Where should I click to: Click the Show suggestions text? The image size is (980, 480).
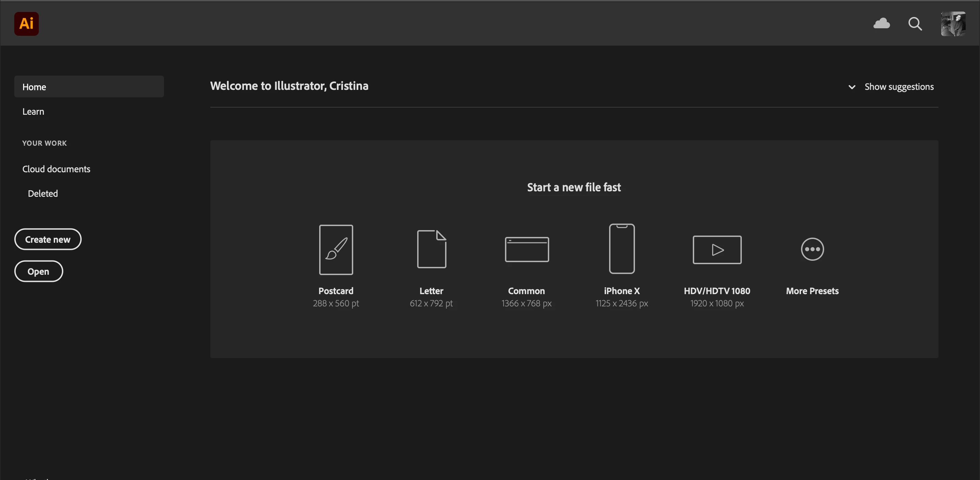click(899, 87)
